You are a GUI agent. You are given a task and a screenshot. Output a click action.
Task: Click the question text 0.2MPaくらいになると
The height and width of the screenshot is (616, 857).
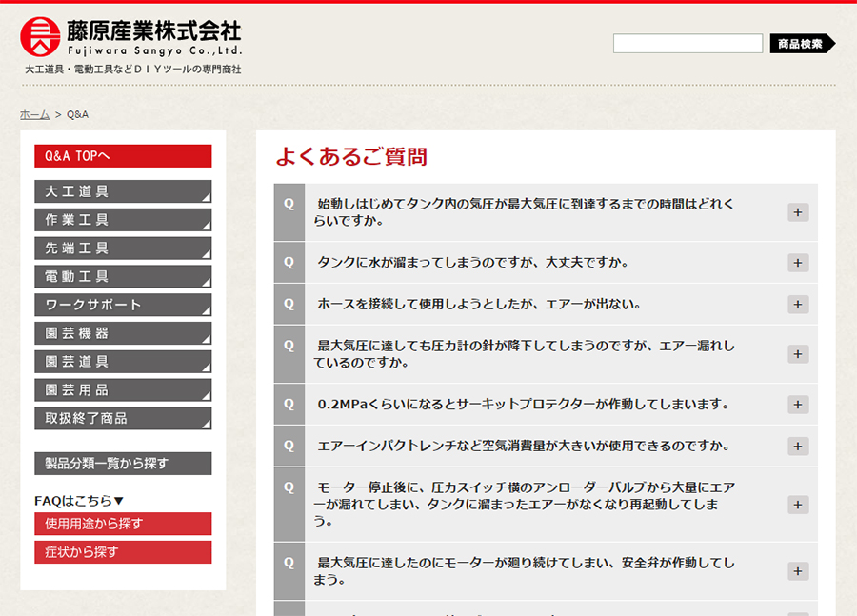coord(524,405)
